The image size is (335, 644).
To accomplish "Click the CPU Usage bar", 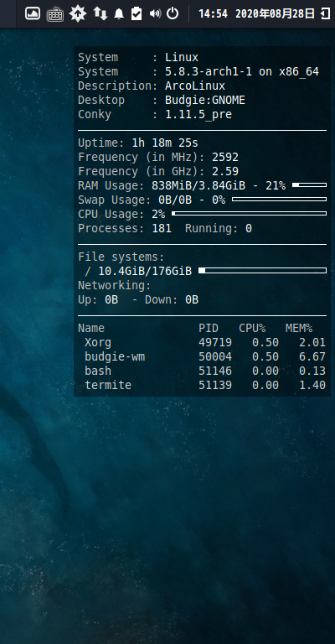I will pos(250,214).
